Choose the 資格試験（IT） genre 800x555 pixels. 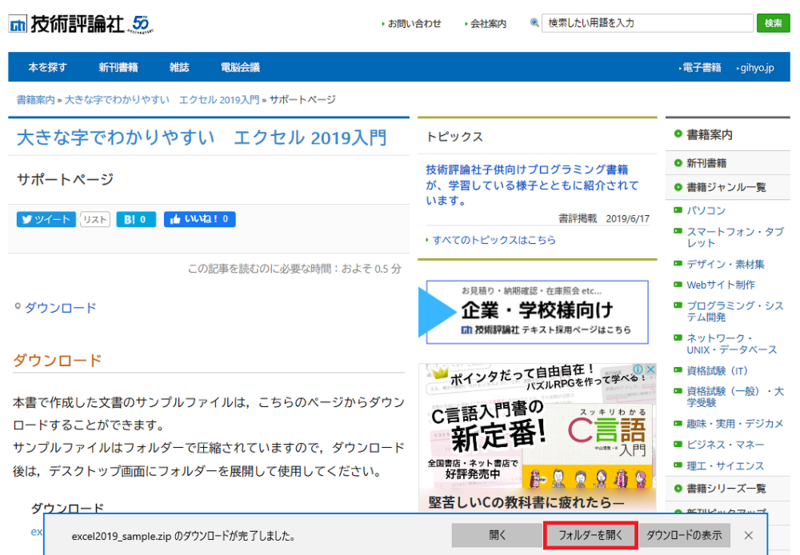(717, 371)
